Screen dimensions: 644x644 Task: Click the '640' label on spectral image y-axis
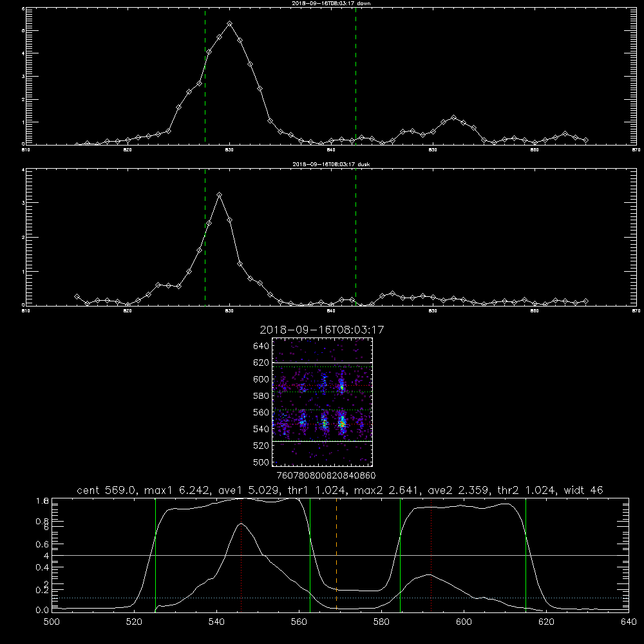261,346
